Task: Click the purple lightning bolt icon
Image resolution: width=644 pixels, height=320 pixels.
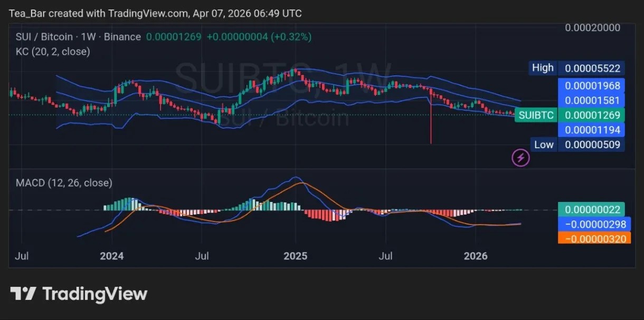Action: pos(521,157)
